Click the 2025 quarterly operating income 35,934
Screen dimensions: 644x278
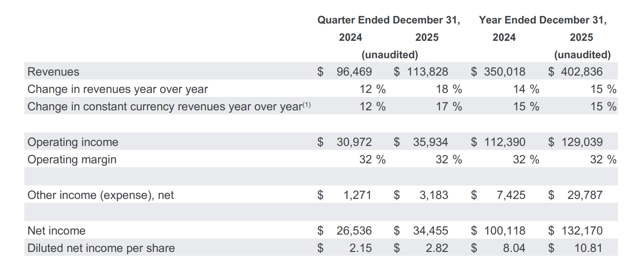430,142
